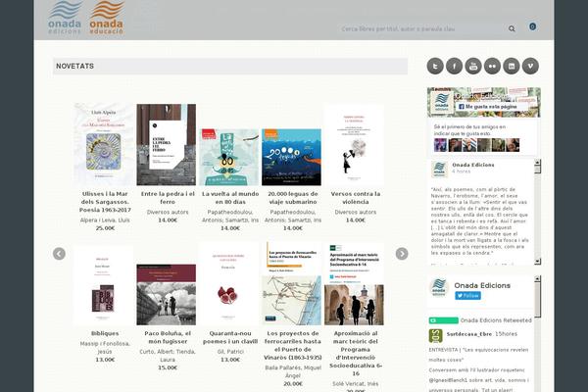Screen dimensions: 588x392
Task: Open the Onada Educació logo
Action: coord(107,18)
